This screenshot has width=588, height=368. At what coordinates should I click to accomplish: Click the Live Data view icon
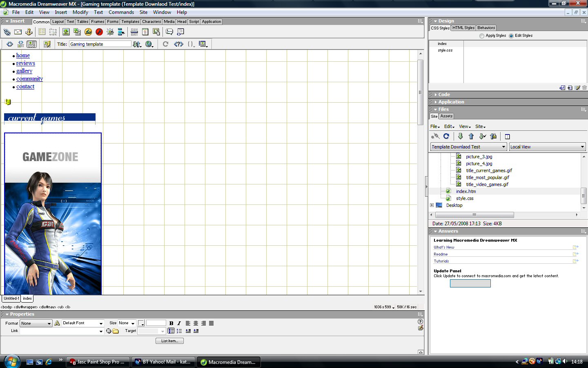pyautogui.click(x=47, y=44)
